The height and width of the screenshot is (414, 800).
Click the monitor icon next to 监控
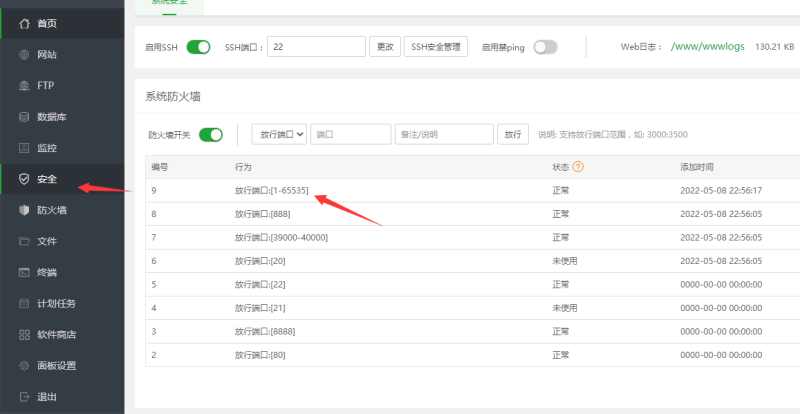(24, 148)
